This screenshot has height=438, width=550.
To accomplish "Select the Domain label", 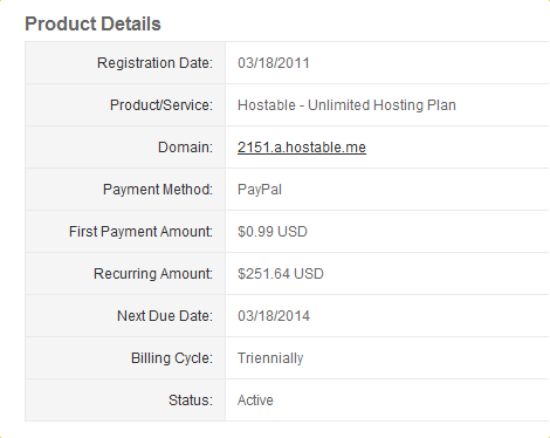I will tap(185, 147).
